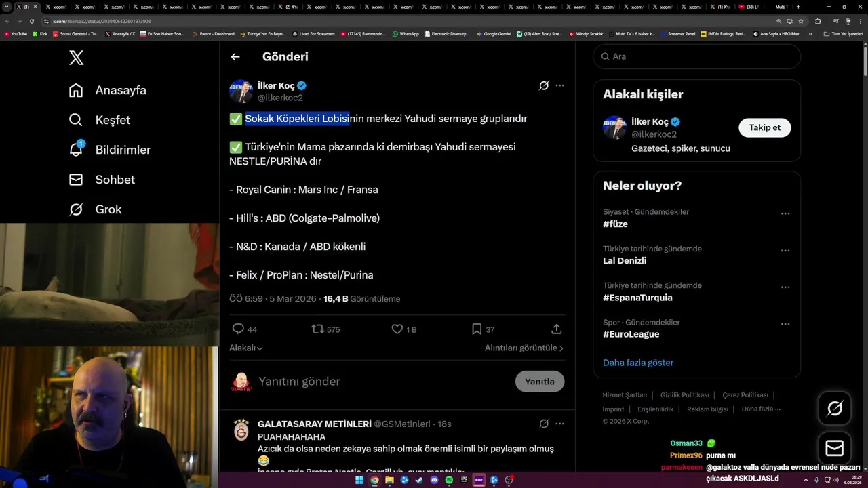Click the Ara search box
The image size is (868, 488).
[697, 56]
